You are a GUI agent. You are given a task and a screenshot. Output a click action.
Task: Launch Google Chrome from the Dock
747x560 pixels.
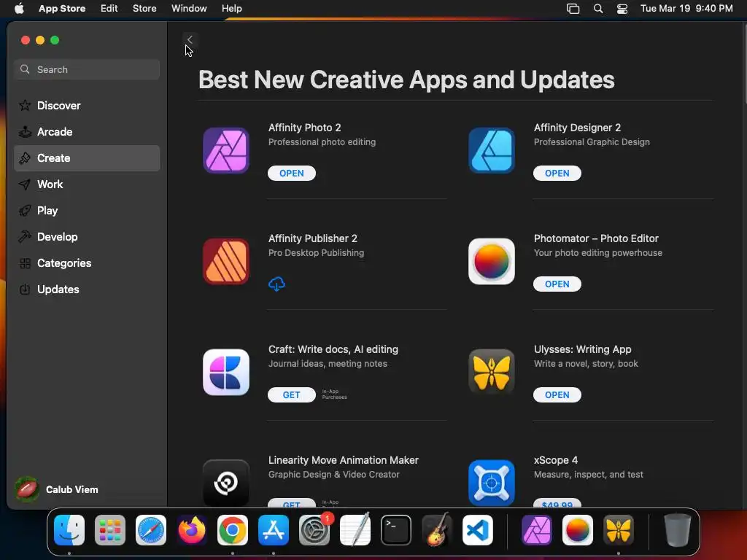pos(233,530)
